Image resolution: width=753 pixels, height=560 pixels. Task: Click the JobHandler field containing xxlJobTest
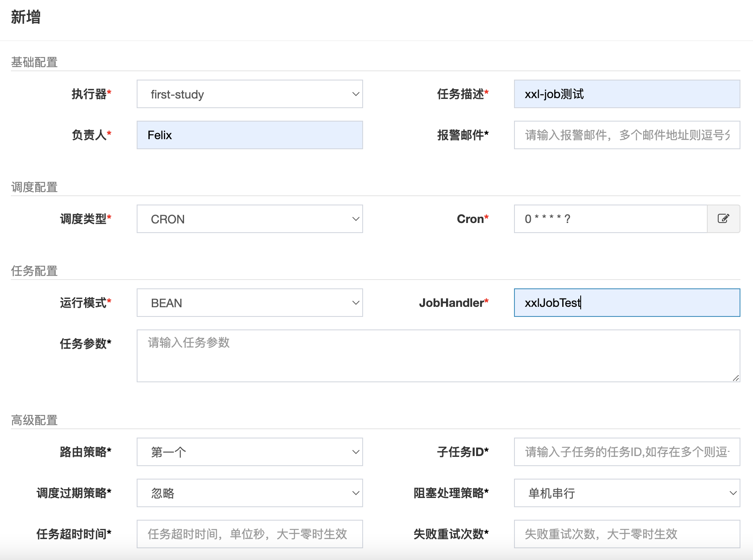(626, 303)
